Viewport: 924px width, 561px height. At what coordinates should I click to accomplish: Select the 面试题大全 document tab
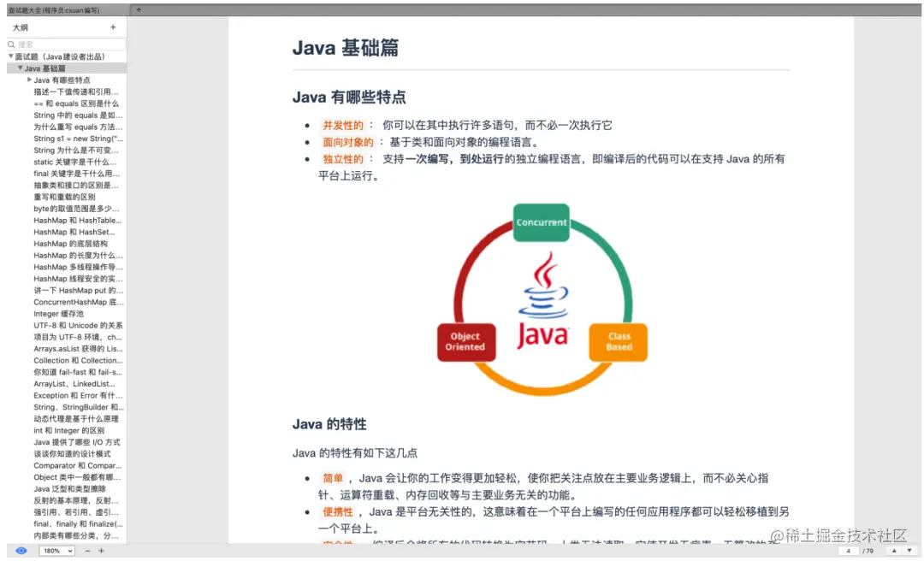[x=60, y=9]
